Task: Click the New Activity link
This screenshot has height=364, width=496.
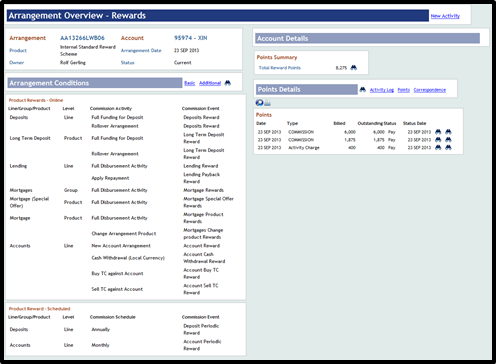Action: [x=445, y=16]
